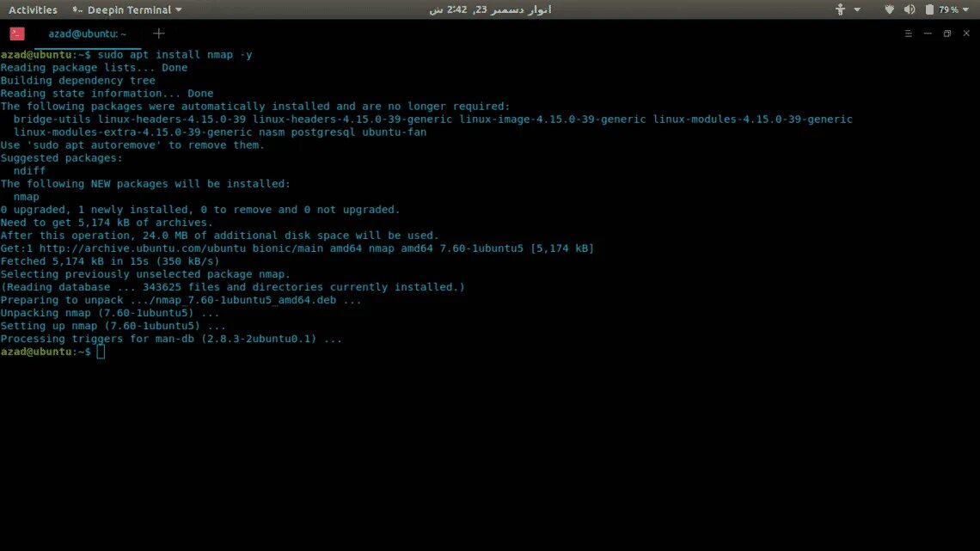The image size is (980, 551).
Task: Click the 'ndiff' suggested package
Action: (x=29, y=170)
